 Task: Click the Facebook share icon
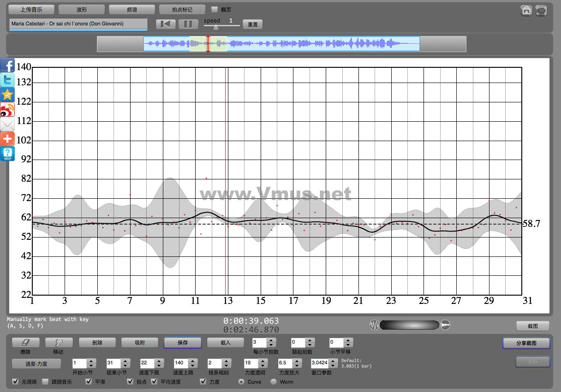click(x=7, y=66)
